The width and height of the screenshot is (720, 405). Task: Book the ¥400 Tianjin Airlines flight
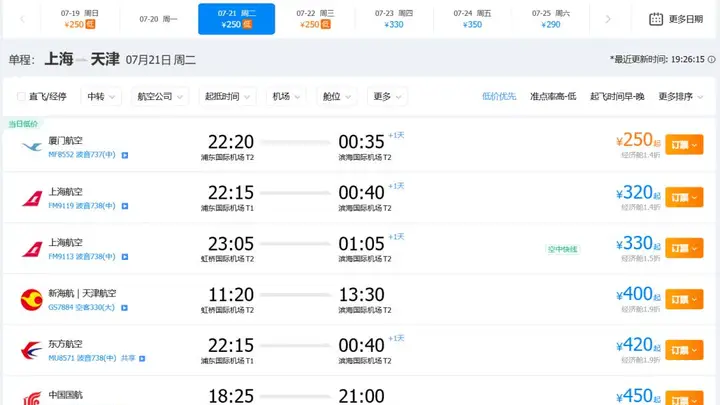click(684, 299)
